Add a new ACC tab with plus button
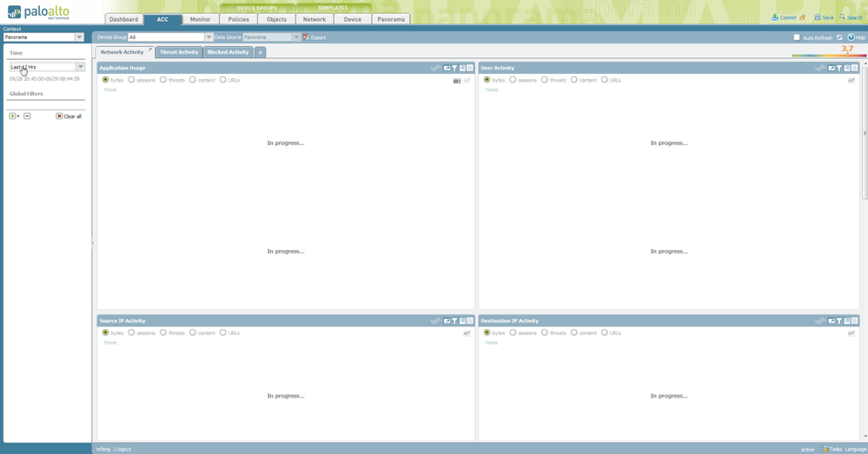 pyautogui.click(x=260, y=53)
